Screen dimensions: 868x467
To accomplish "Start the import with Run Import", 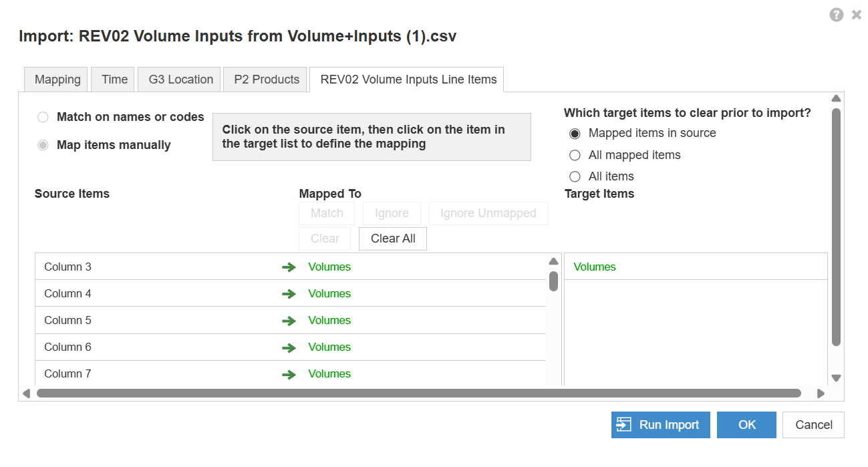I will pyautogui.click(x=660, y=425).
